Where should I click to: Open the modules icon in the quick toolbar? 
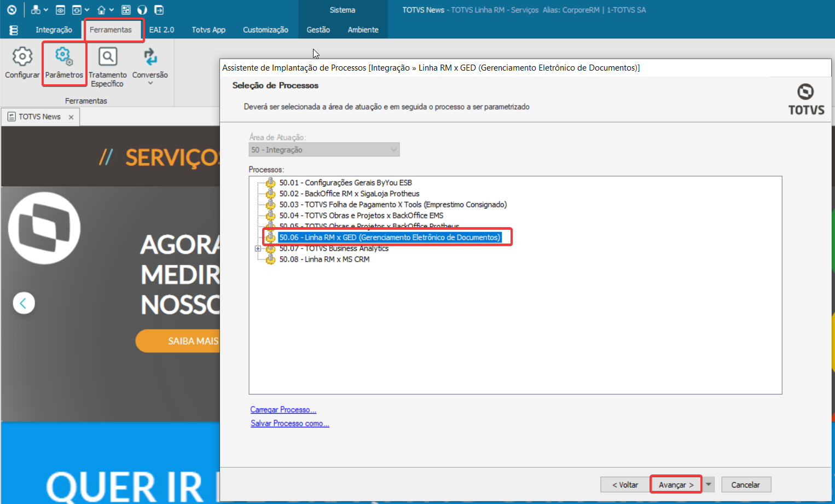point(36,10)
